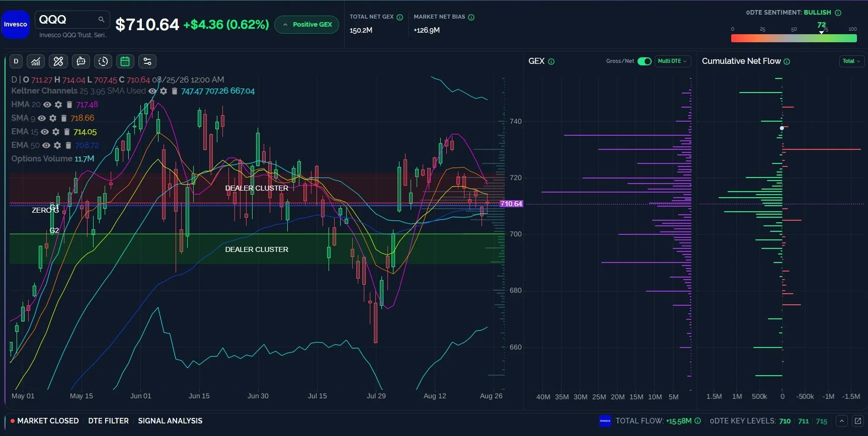
Task: Open panel in new window icon
Action: coord(858,421)
